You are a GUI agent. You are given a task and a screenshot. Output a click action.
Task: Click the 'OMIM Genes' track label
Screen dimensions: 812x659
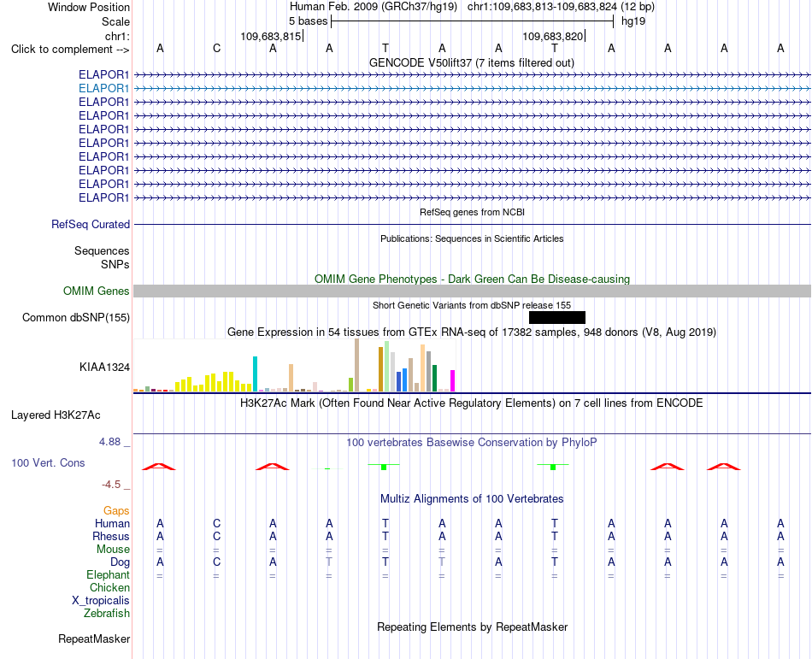[96, 291]
